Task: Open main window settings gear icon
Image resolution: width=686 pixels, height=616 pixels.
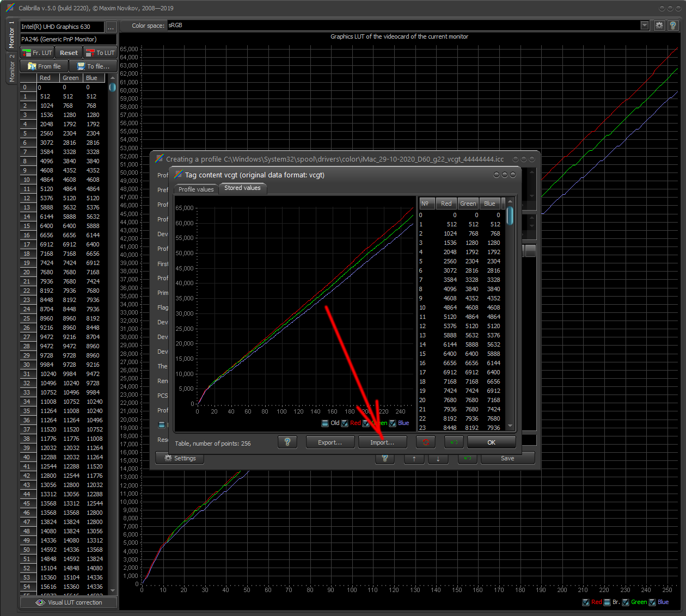Action: pyautogui.click(x=659, y=26)
